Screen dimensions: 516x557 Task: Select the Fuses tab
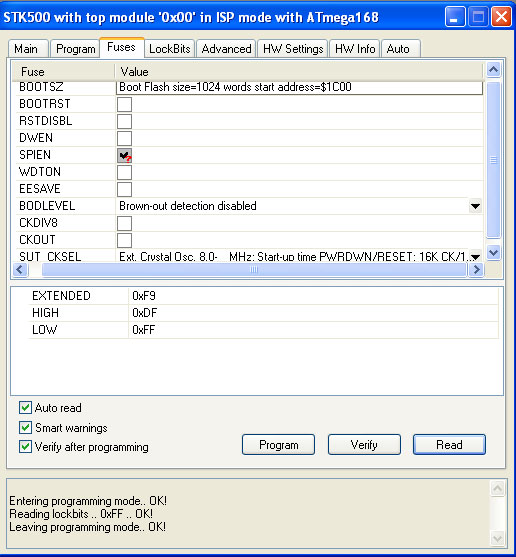(121, 47)
